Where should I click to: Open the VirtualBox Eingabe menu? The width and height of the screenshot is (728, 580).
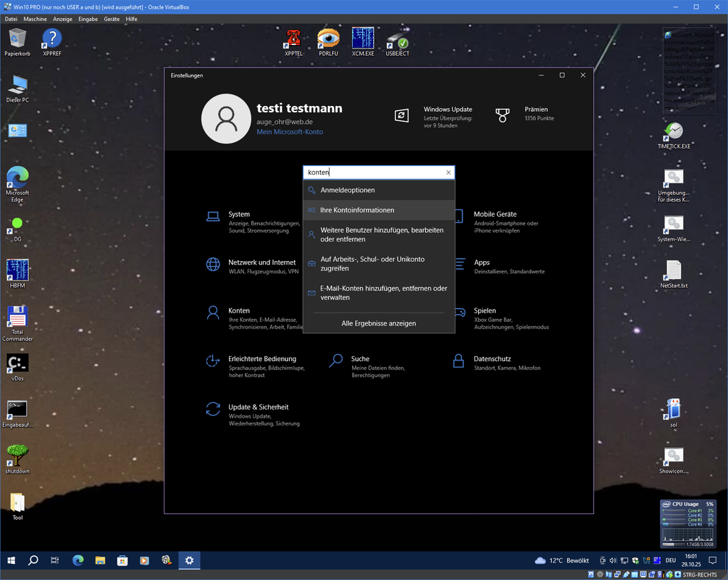coord(88,19)
